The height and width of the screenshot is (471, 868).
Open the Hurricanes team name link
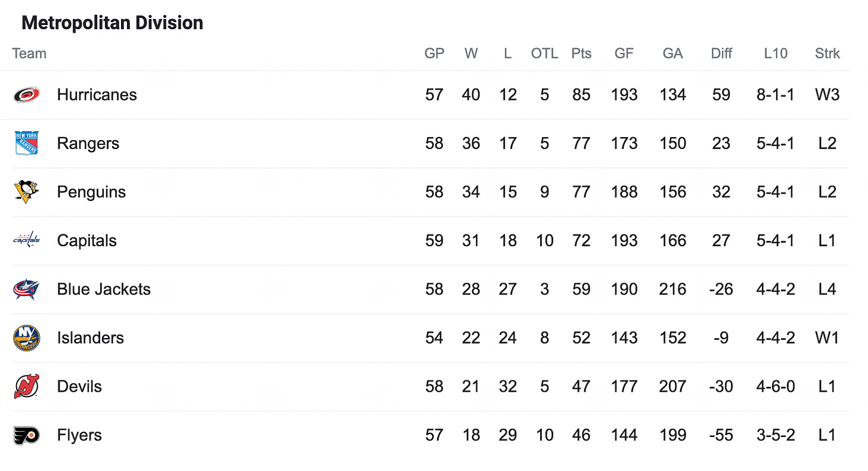(x=97, y=95)
